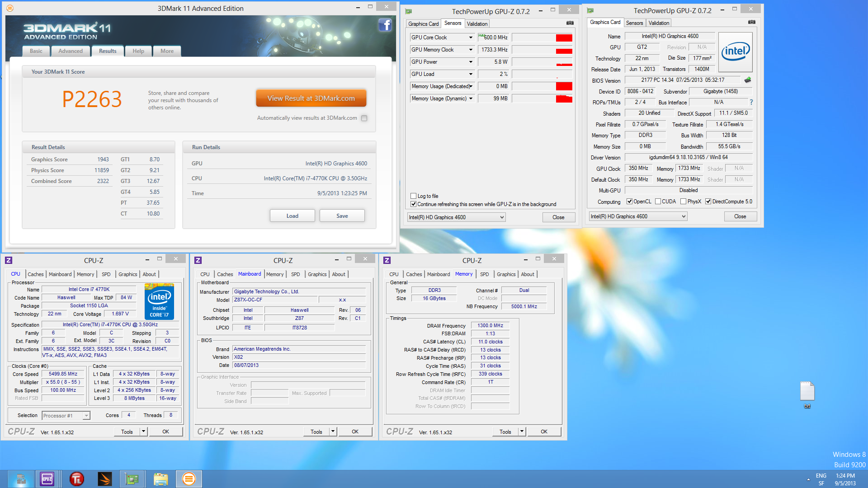868x488 pixels.
Task: Open File Explorer from taskbar
Action: 160,479
